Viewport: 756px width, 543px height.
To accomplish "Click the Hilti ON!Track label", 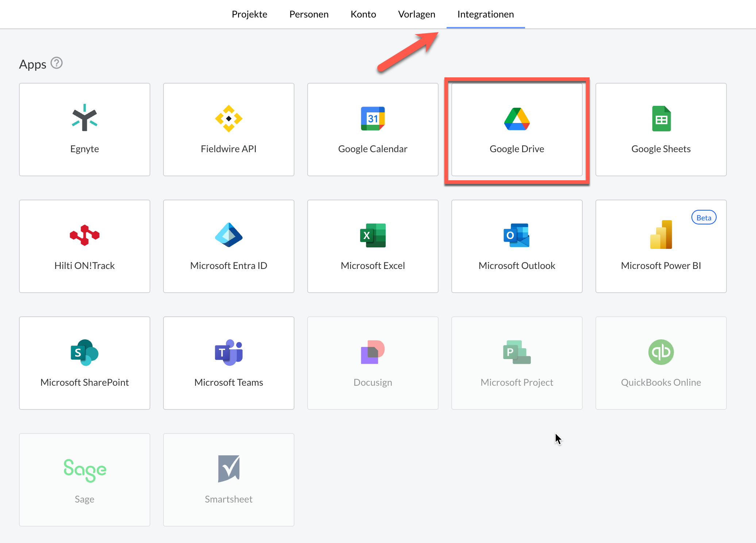I will click(x=85, y=266).
